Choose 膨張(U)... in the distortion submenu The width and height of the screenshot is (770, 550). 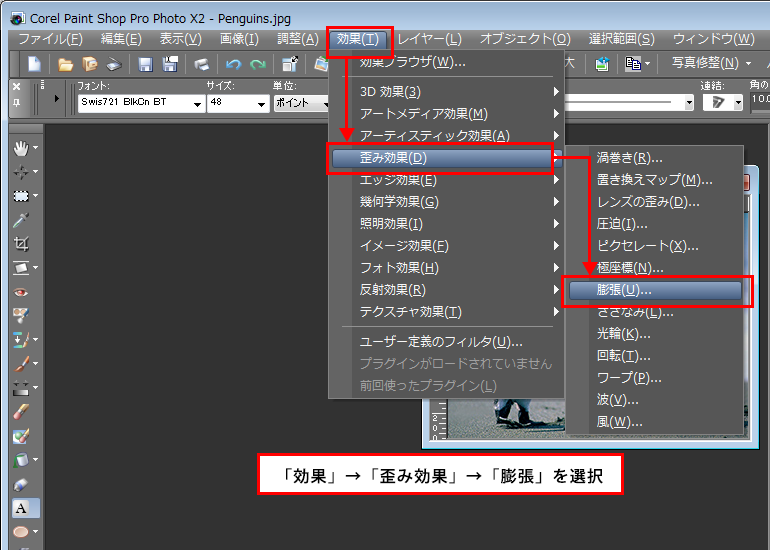coord(655,290)
